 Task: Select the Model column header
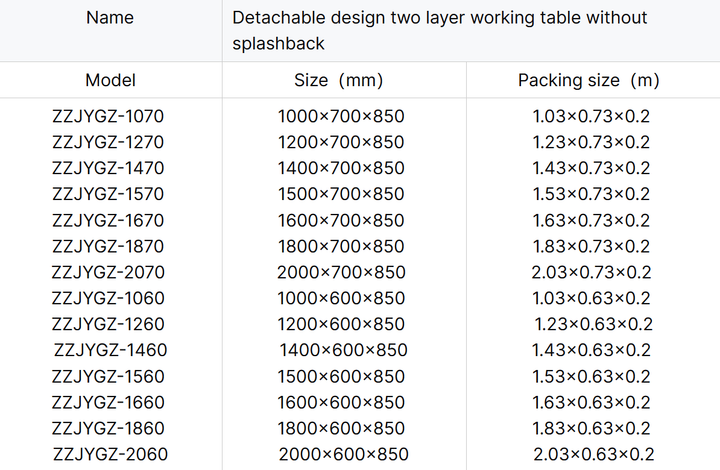tap(111, 80)
